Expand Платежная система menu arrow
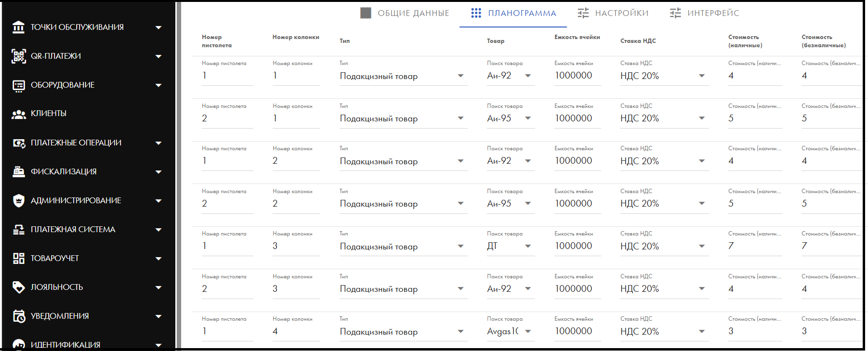Viewport: 868px width, 351px height. [158, 230]
